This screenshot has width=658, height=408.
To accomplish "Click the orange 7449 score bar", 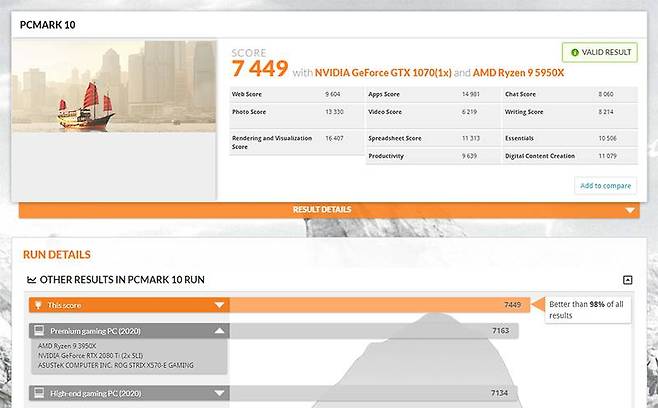I will (x=378, y=305).
